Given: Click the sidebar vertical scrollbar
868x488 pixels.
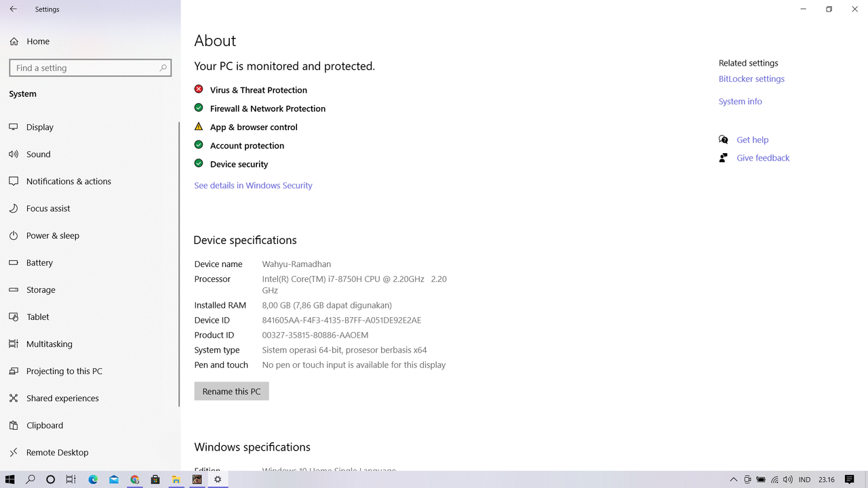Looking at the screenshot, I should 179,264.
